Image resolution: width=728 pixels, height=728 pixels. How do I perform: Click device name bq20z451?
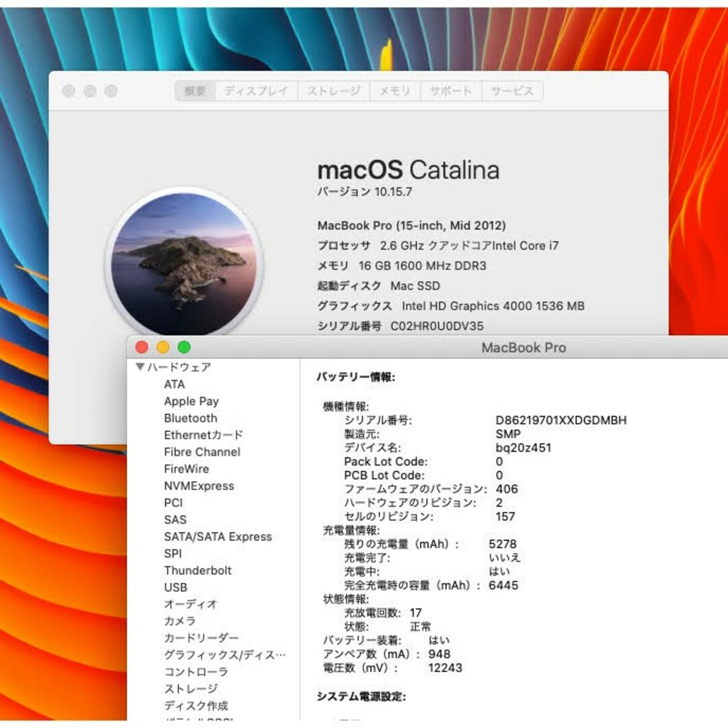pos(523,448)
